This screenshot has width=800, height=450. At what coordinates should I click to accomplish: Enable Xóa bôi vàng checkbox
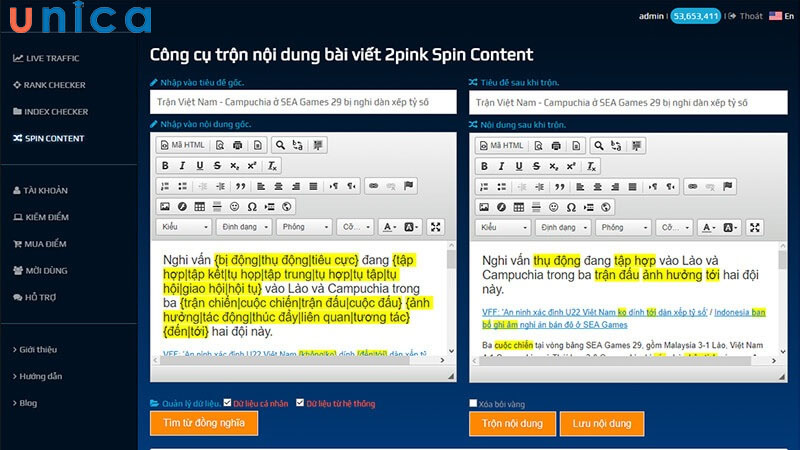pos(473,403)
